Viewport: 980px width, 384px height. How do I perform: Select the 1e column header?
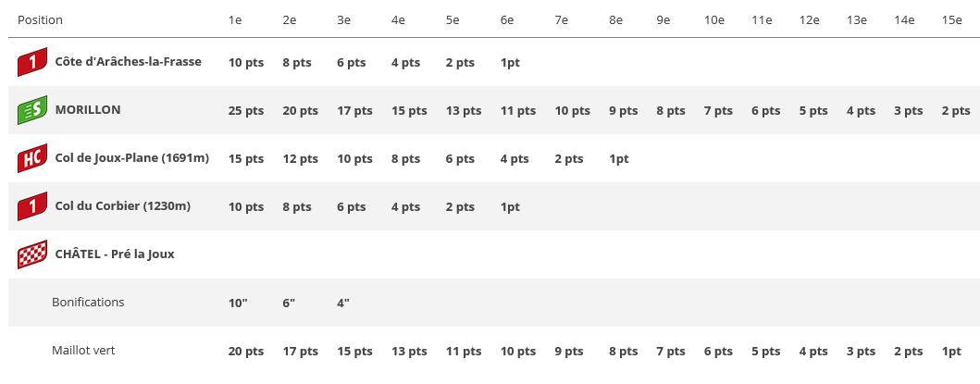[236, 20]
